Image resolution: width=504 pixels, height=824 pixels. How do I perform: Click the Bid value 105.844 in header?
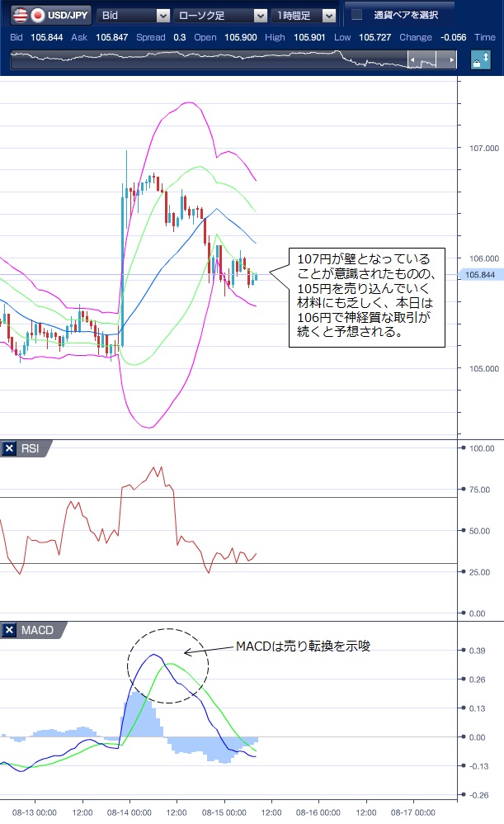pos(47,37)
